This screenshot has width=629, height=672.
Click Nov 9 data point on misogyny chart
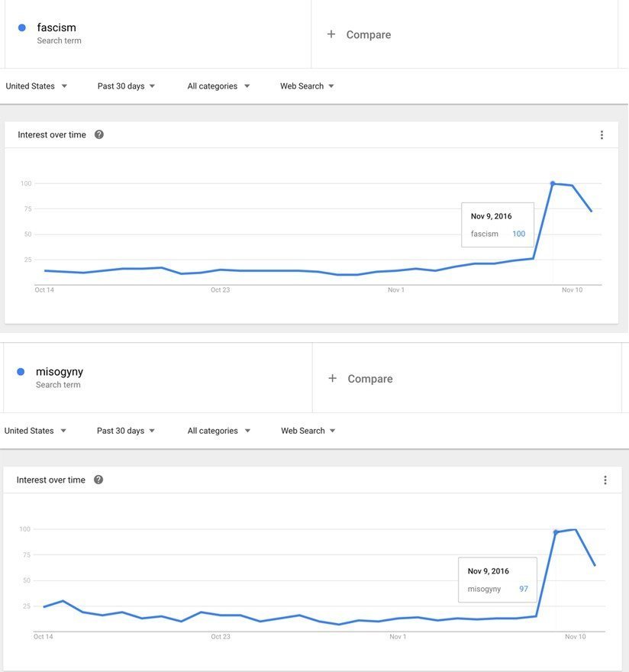[556, 532]
